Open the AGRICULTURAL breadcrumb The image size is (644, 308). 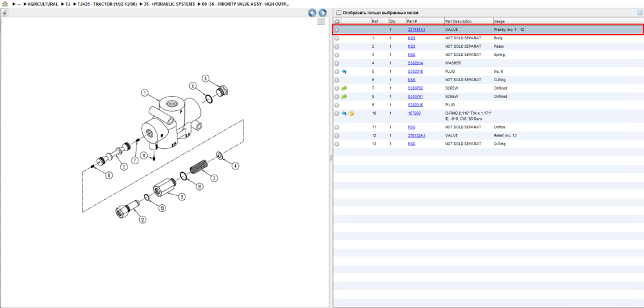pyautogui.click(x=43, y=4)
